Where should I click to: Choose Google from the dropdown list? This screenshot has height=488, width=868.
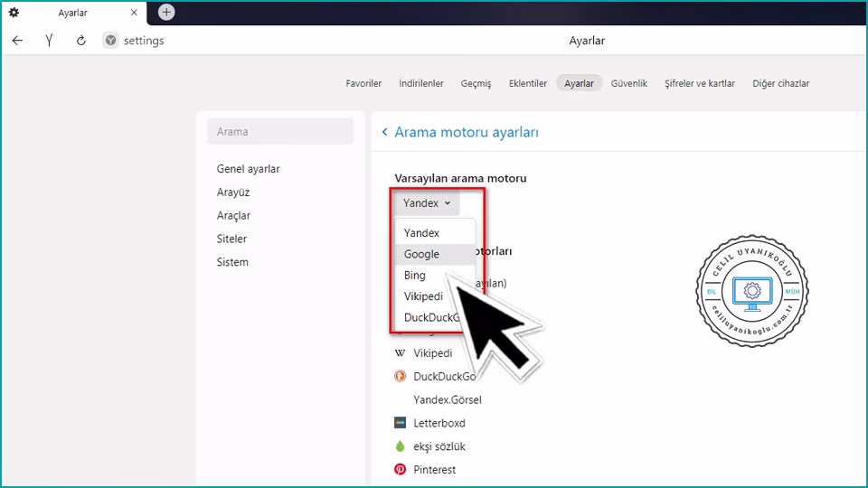point(435,254)
